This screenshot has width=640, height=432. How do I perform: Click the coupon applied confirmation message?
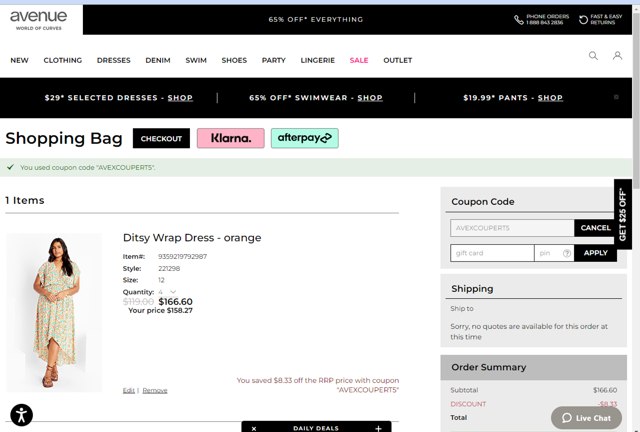tap(87, 167)
